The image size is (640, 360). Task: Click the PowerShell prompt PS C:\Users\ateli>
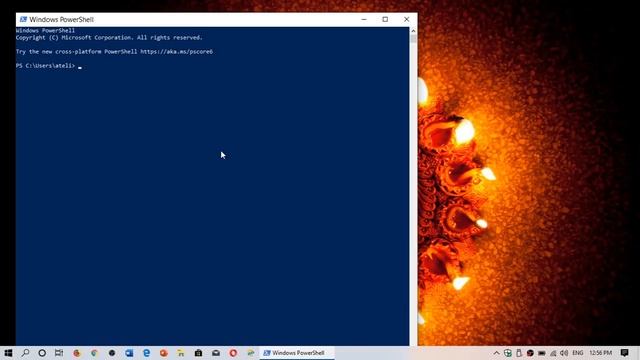[x=45, y=66]
